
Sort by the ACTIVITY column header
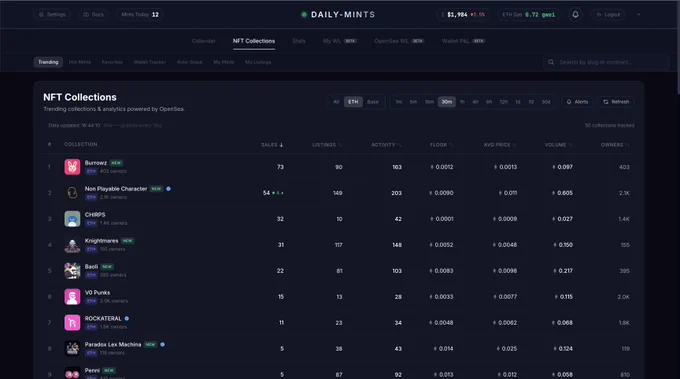386,145
